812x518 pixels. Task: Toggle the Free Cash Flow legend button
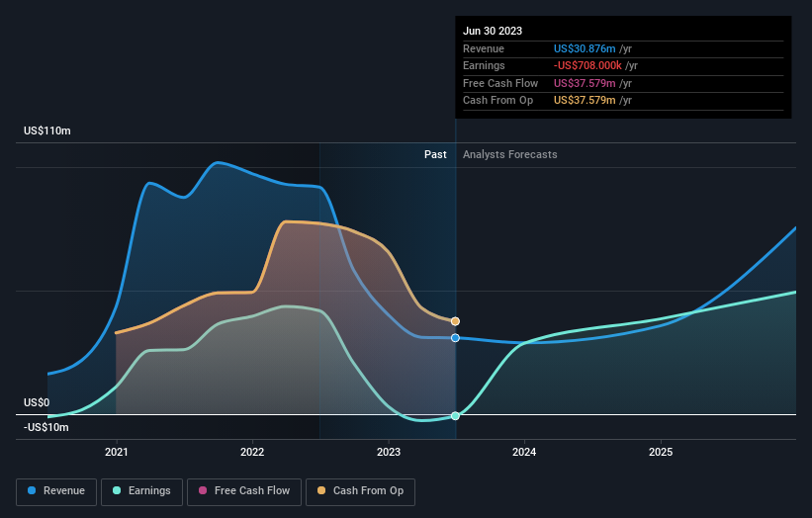[x=244, y=491]
